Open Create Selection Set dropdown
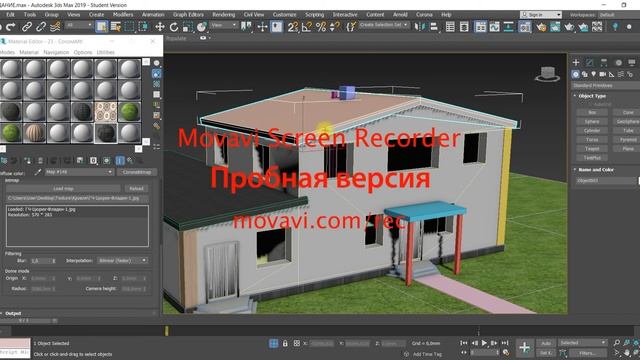Image resolution: width=640 pixels, height=360 pixels. pyautogui.click(x=383, y=25)
